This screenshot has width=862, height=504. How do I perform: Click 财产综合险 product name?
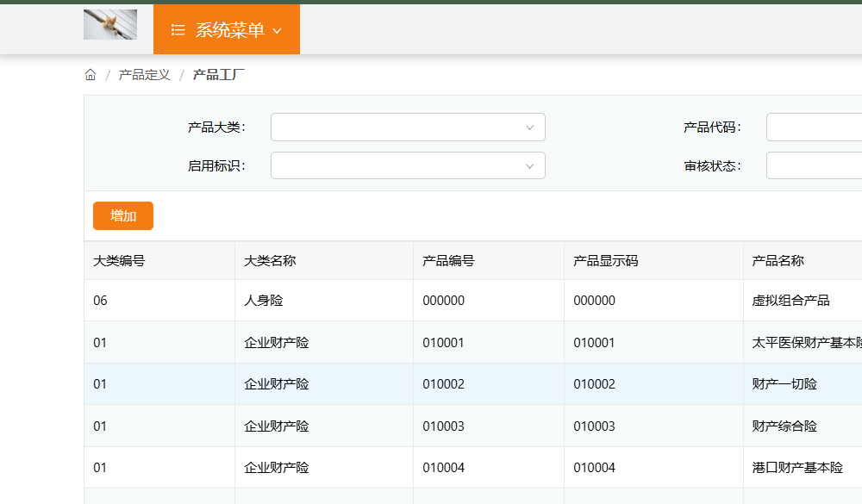coord(784,426)
